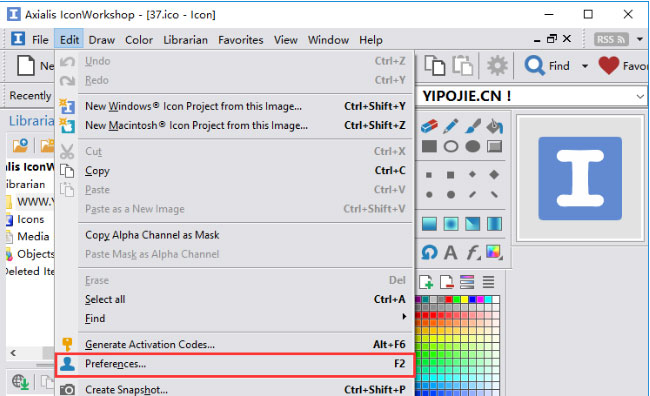Add a new color with green plus icon
The height and width of the screenshot is (396, 650).
point(426,282)
